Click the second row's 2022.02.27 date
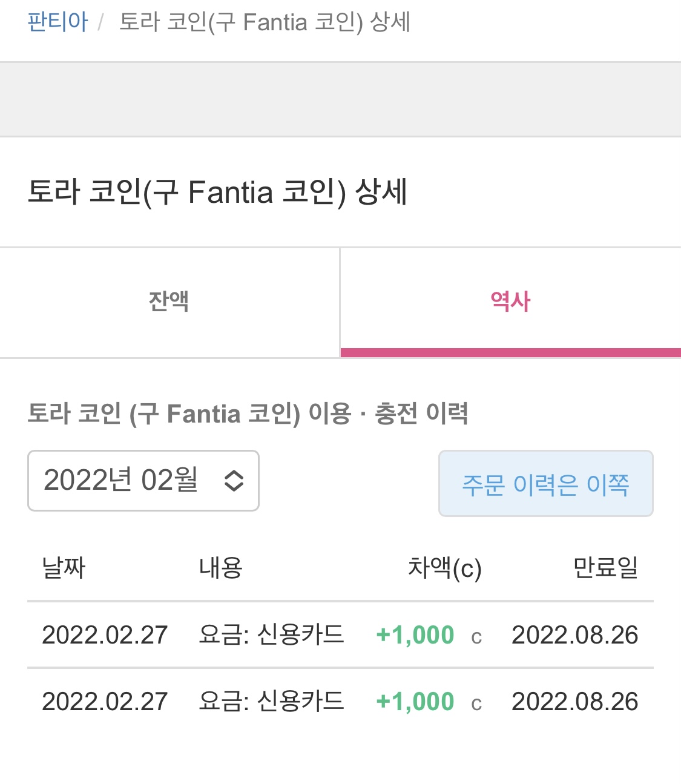681x784 pixels. pos(105,702)
